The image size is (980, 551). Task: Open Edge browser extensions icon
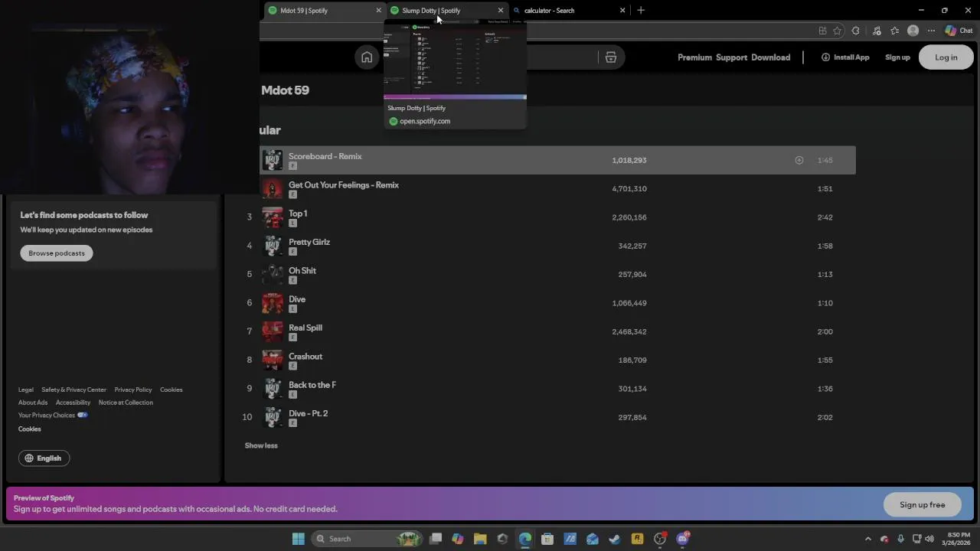click(856, 31)
